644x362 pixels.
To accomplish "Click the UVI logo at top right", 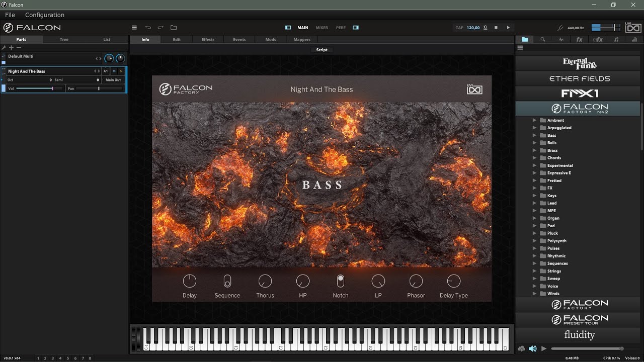I will point(633,28).
